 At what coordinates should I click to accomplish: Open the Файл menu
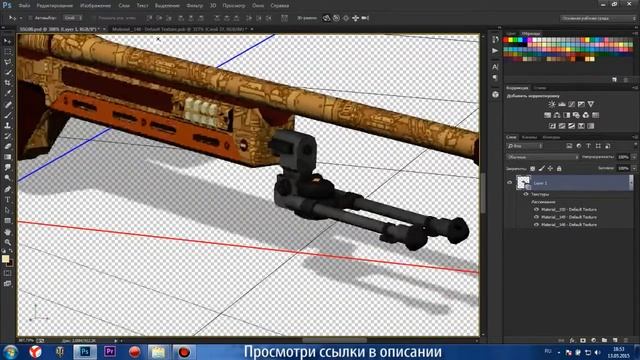click(x=24, y=6)
